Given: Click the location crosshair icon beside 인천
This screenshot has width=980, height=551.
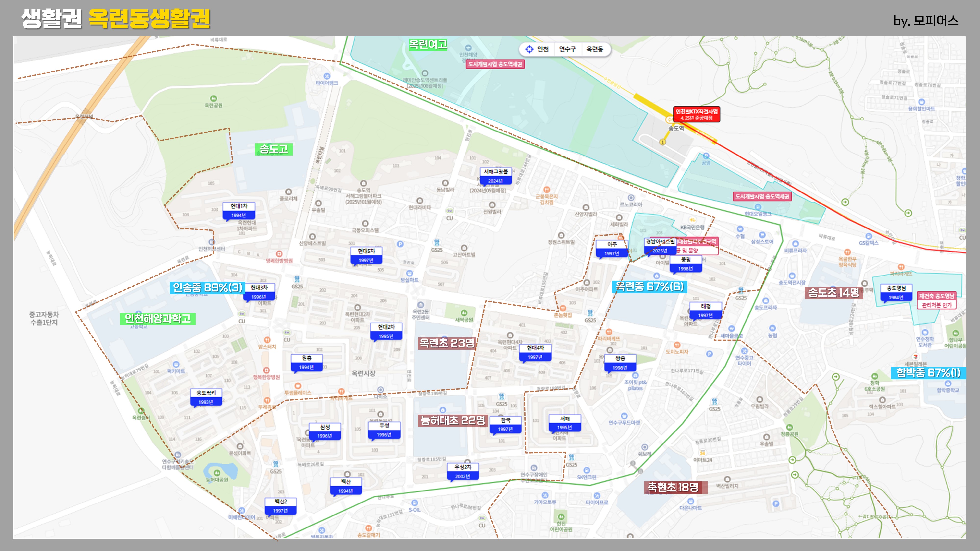Looking at the screenshot, I should pyautogui.click(x=529, y=49).
